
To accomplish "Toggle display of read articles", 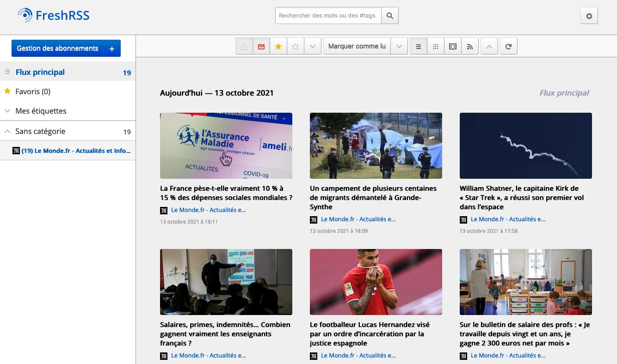I will pos(244,47).
